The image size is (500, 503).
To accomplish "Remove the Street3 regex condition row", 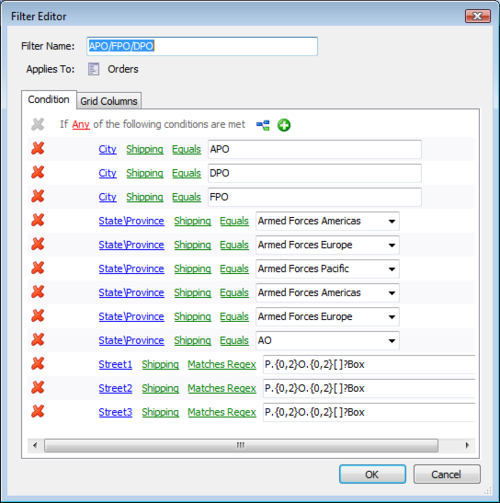I will click(38, 411).
